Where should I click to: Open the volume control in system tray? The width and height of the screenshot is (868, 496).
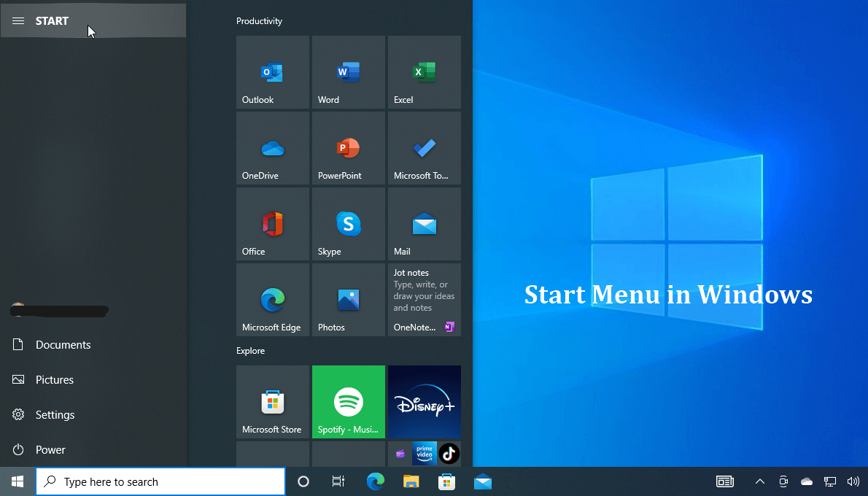coord(853,481)
